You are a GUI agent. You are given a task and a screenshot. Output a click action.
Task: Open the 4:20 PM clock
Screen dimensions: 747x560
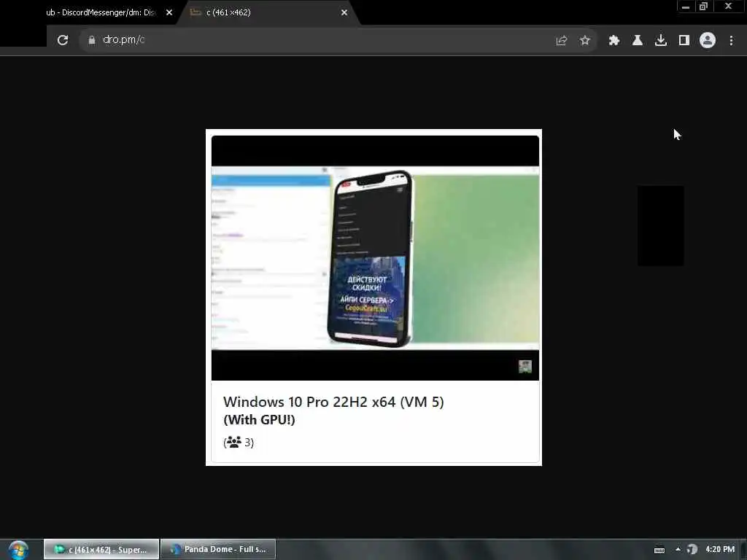[x=720, y=550]
